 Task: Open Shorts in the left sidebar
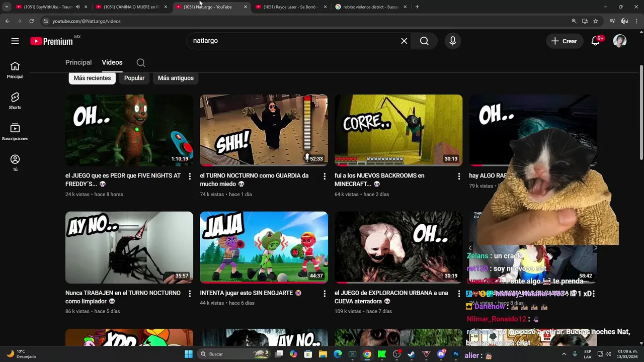(15, 101)
